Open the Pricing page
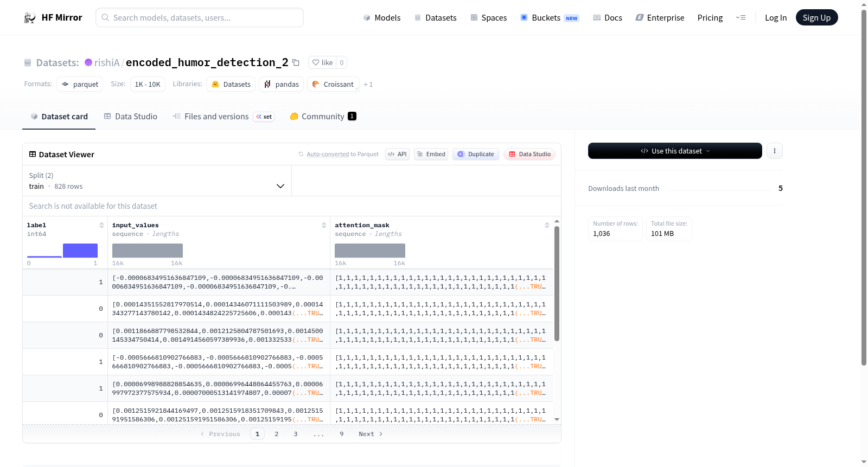Image resolution: width=868 pixels, height=467 pixels. pyautogui.click(x=710, y=17)
